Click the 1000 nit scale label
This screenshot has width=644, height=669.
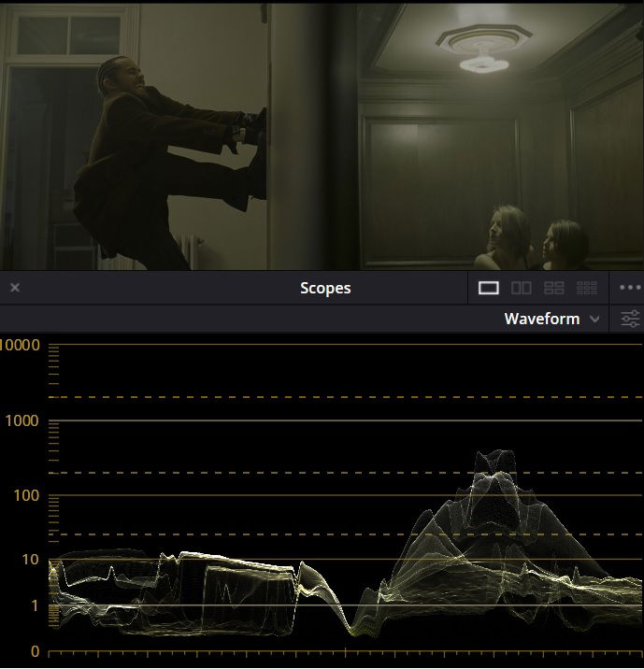(21, 420)
